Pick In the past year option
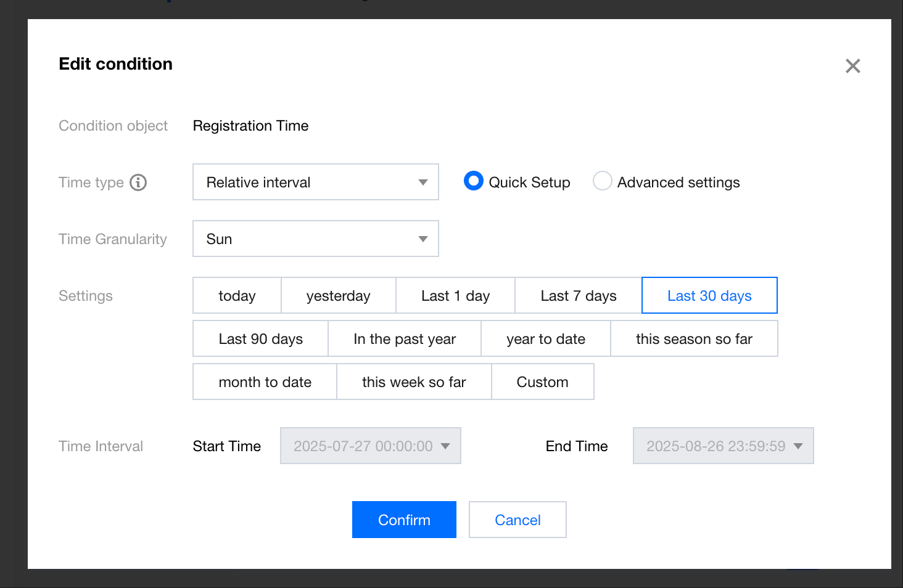 click(404, 339)
